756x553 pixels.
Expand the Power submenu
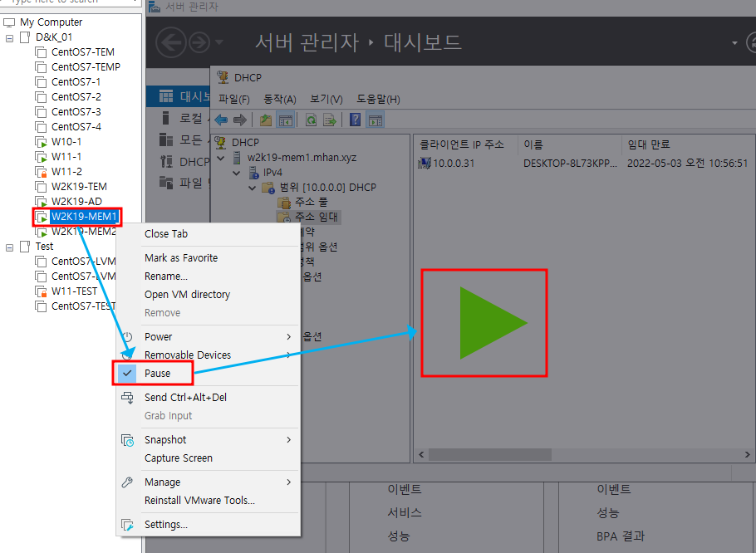click(x=289, y=337)
